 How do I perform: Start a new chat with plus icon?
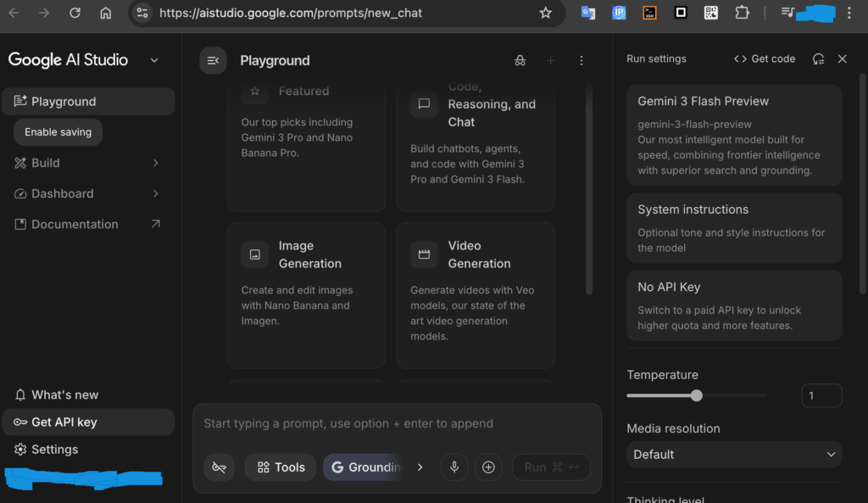click(551, 60)
